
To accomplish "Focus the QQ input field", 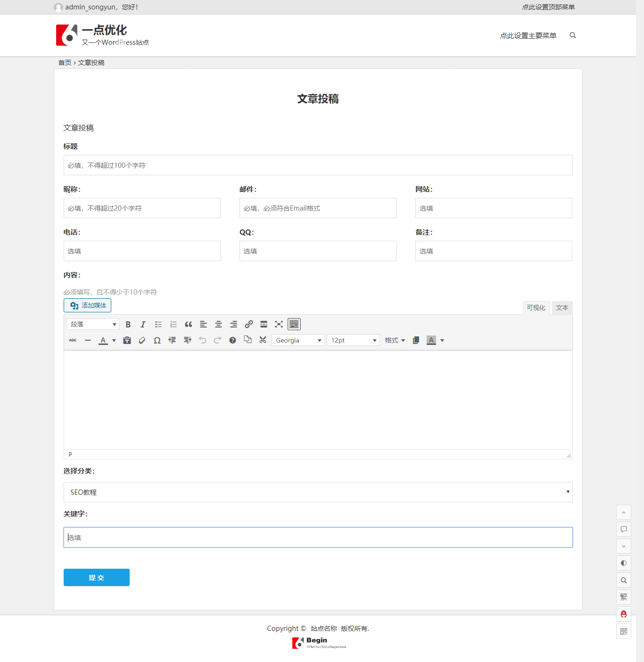I will tap(318, 251).
